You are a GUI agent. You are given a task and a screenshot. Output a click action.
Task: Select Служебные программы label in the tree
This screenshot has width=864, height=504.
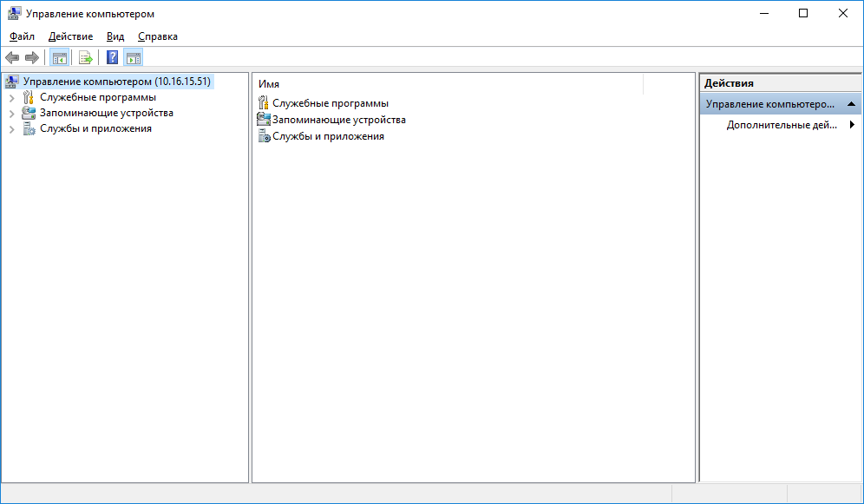98,97
